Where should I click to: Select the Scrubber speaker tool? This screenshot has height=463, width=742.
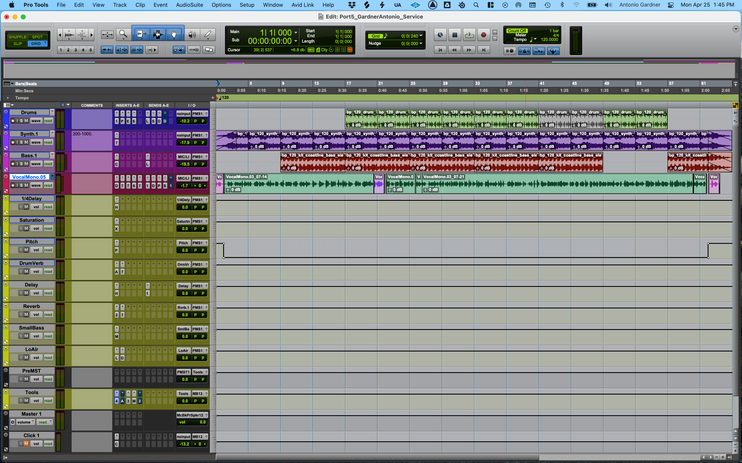192,34
